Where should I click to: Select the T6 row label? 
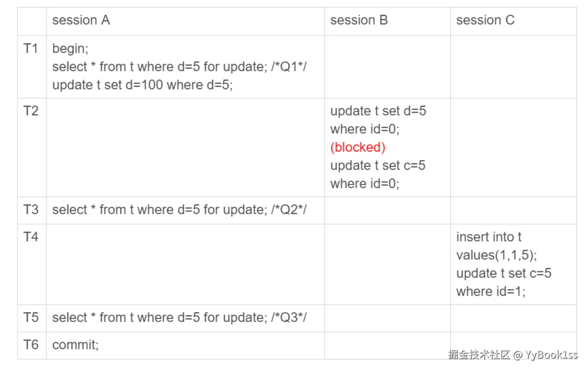pyautogui.click(x=31, y=345)
